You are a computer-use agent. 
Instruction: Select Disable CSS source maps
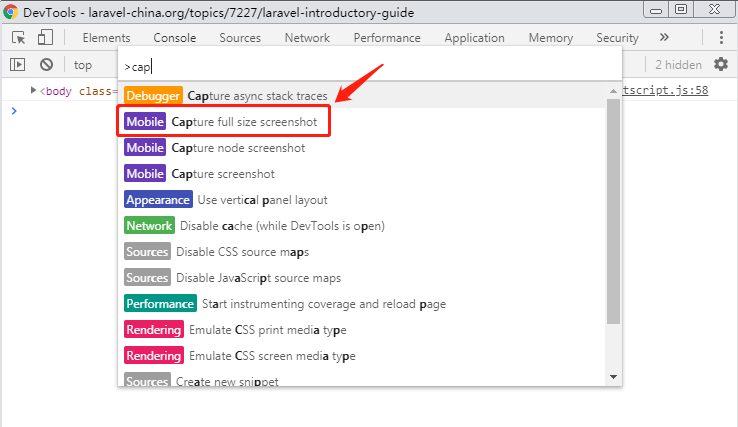coord(361,252)
